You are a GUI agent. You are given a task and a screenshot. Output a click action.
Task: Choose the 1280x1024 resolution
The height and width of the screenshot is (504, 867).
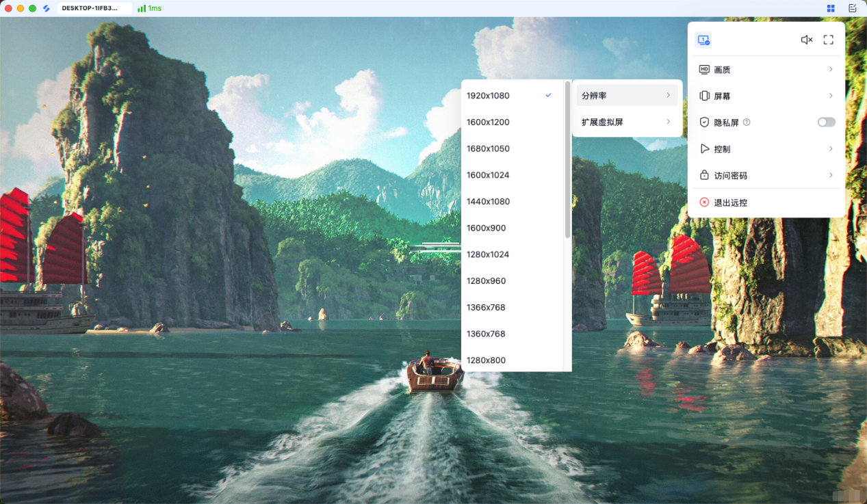click(x=512, y=254)
